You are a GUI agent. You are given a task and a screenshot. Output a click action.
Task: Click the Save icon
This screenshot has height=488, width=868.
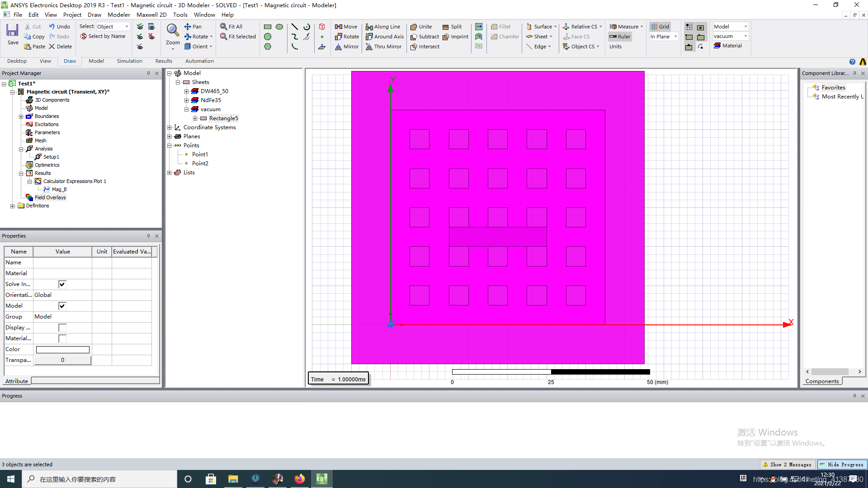click(12, 31)
